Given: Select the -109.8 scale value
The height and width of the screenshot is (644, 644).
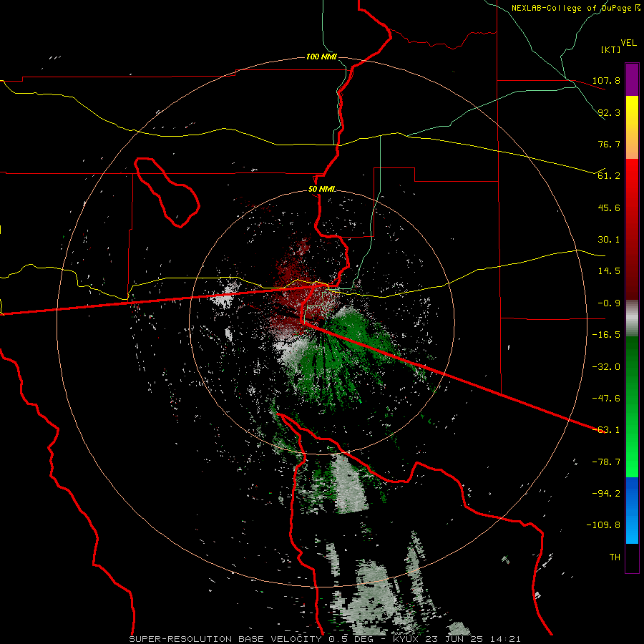Looking at the screenshot, I should point(603,525).
